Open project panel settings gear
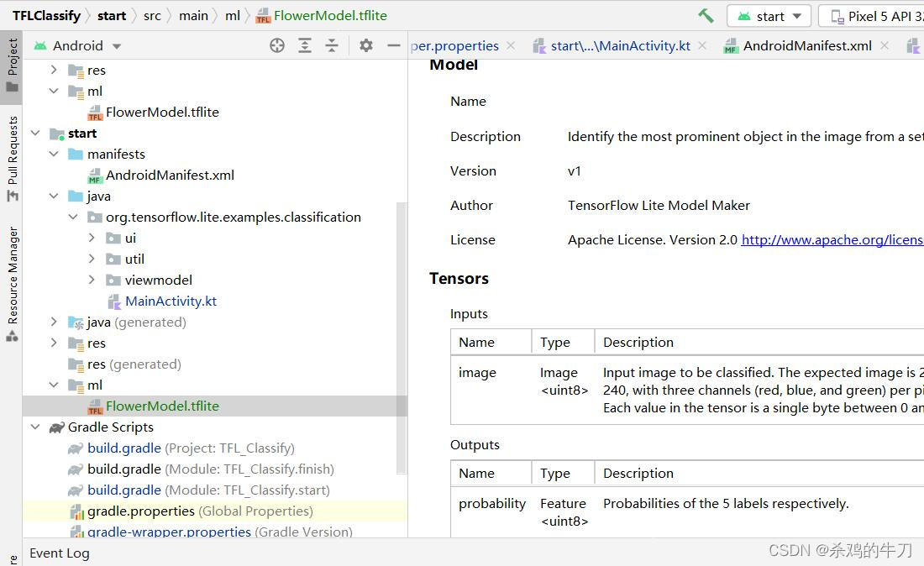Image resolution: width=924 pixels, height=566 pixels. [366, 45]
